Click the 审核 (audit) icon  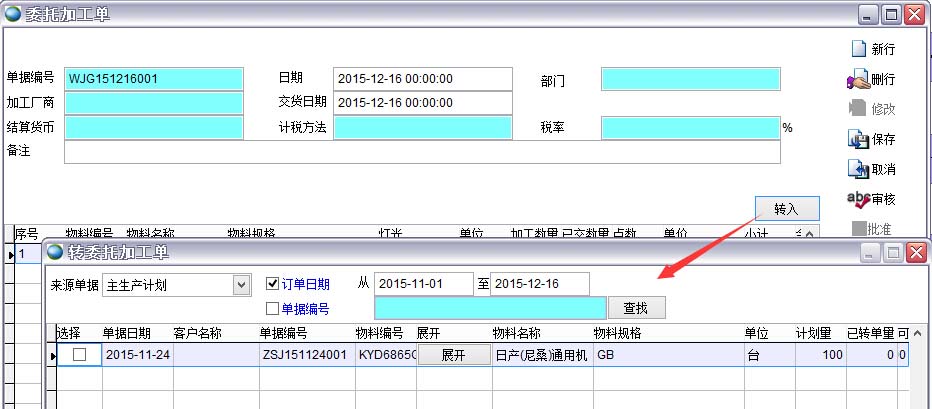[x=857, y=199]
